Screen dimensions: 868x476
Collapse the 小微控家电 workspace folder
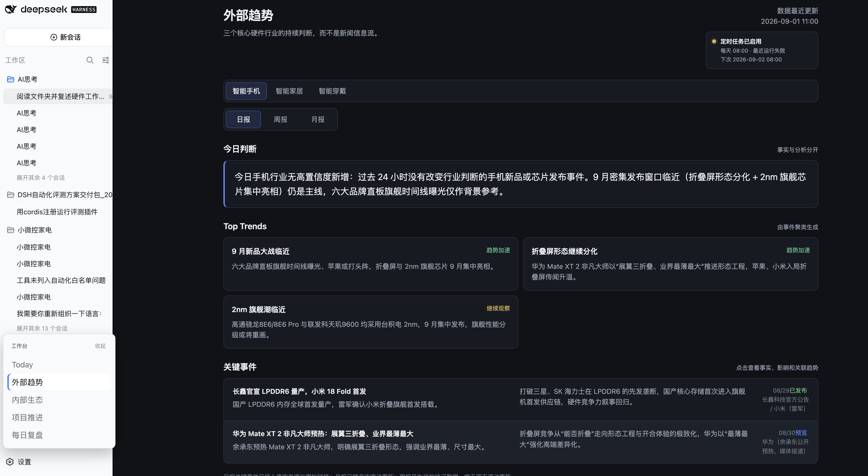point(34,230)
